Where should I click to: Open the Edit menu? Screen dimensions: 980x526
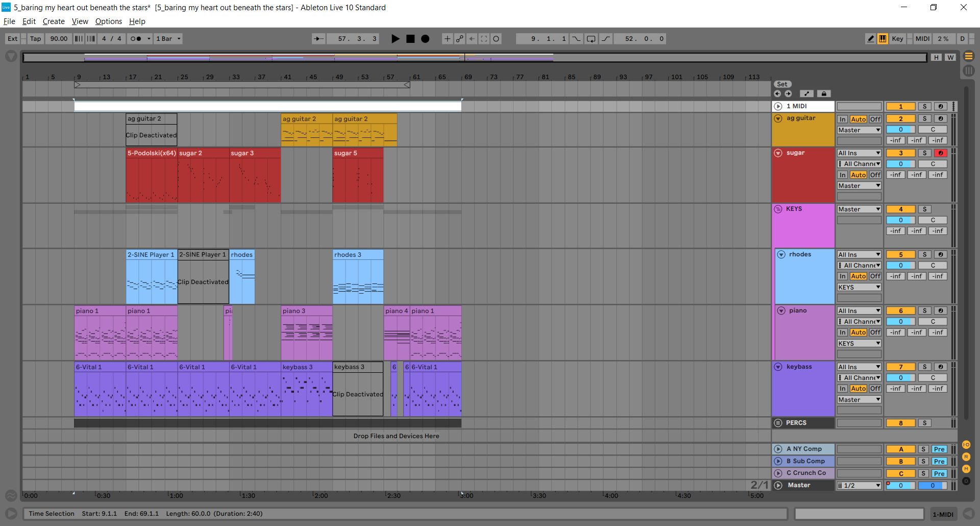tap(29, 21)
